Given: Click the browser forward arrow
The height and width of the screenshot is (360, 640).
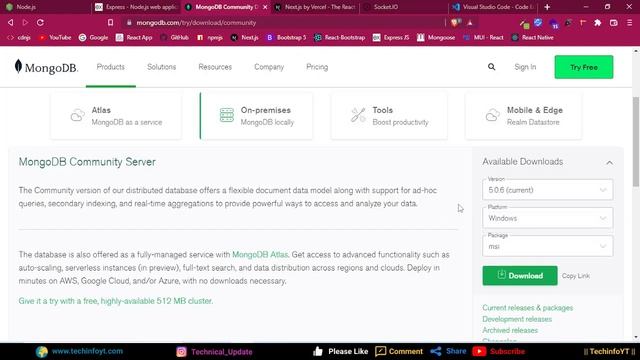Looking at the screenshot, I should point(25,22).
